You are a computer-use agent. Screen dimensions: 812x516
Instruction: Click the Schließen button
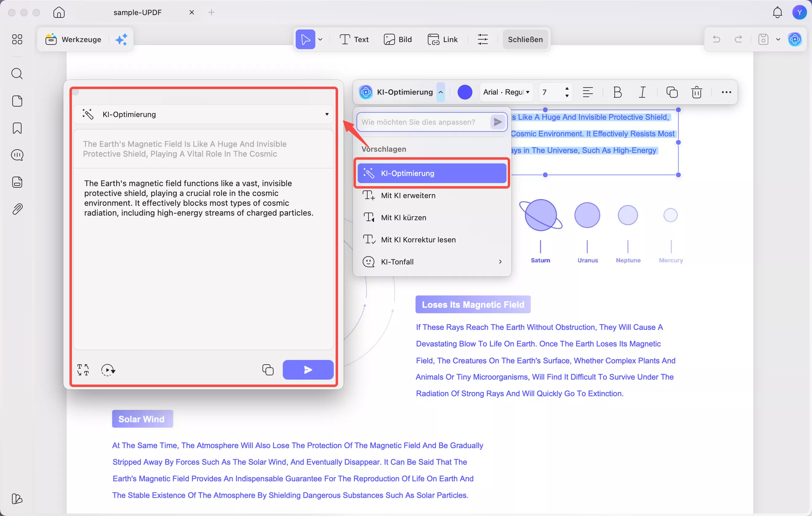click(x=525, y=39)
